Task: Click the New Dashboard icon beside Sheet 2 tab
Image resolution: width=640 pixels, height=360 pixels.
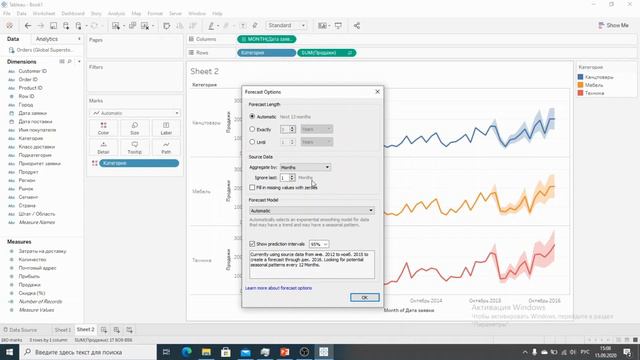Action: coord(117,330)
